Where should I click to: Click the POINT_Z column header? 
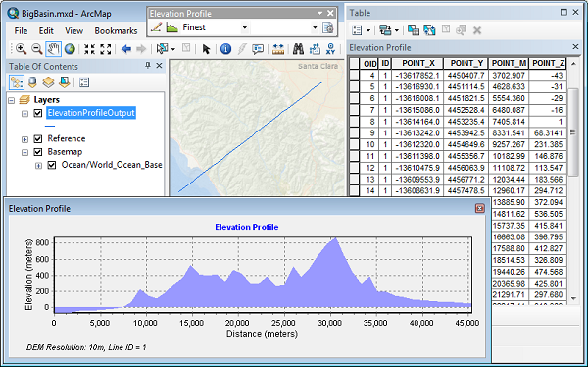[548, 63]
